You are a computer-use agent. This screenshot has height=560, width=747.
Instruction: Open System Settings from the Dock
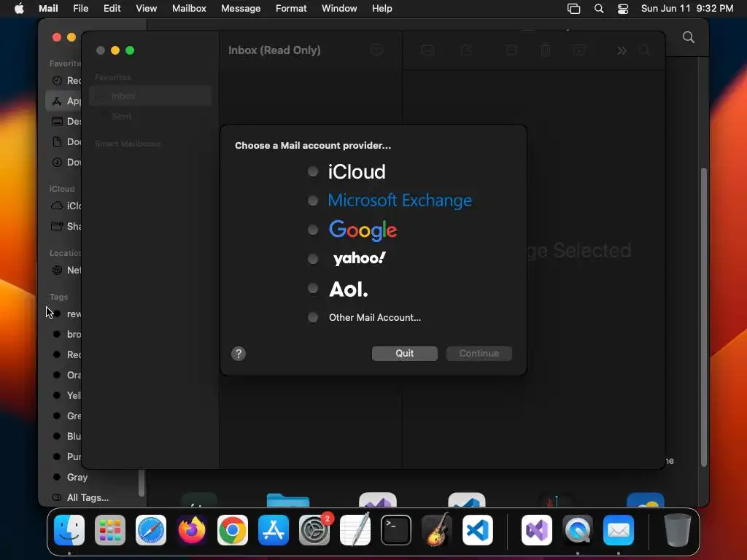(x=314, y=530)
